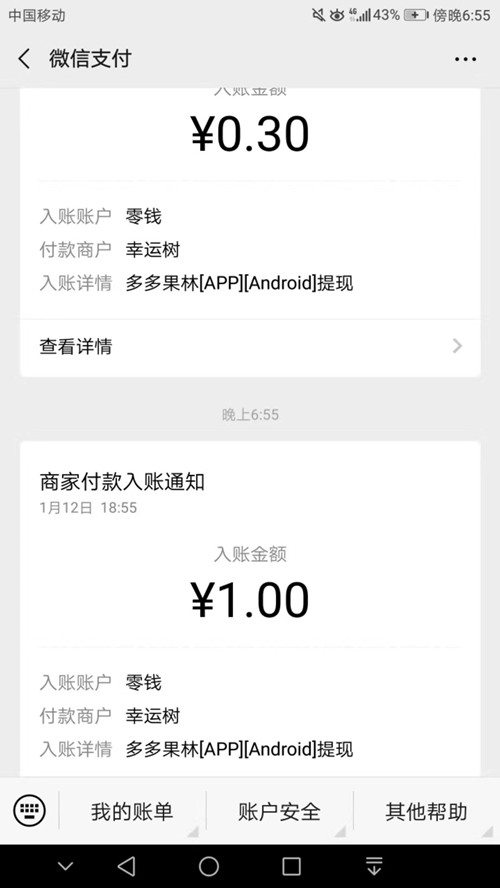Open the three-dot more options menu

[465, 59]
